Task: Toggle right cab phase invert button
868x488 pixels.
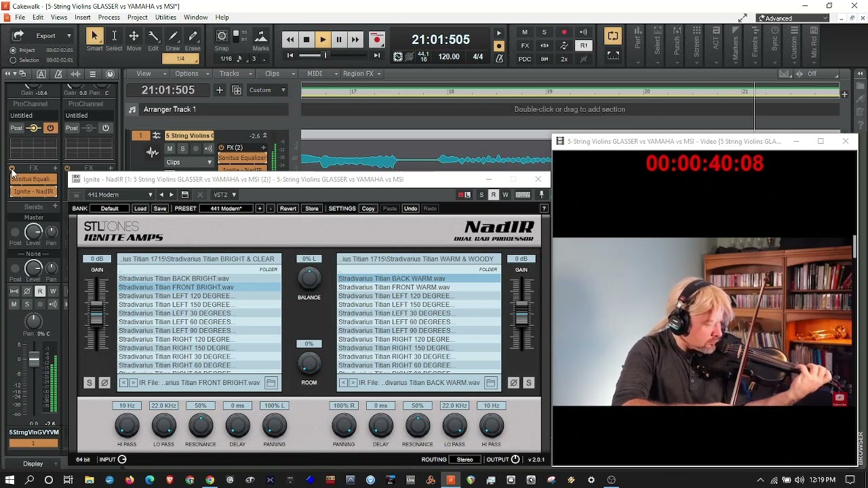Action: pos(513,383)
